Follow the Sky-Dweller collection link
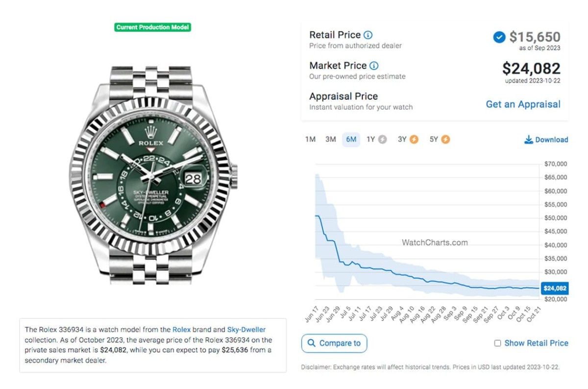Viewport: 588px width, 389px height. point(246,330)
